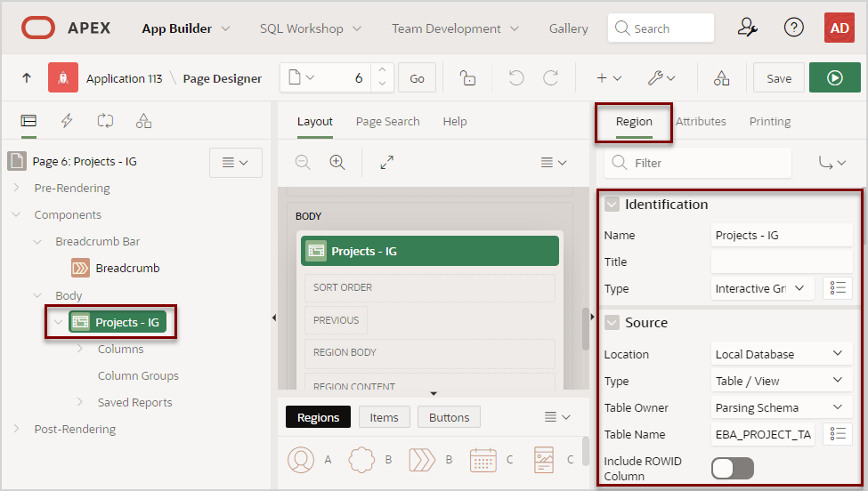Screen dimensions: 868x491
Task: Open the Table Owner dropdown
Action: [x=781, y=407]
